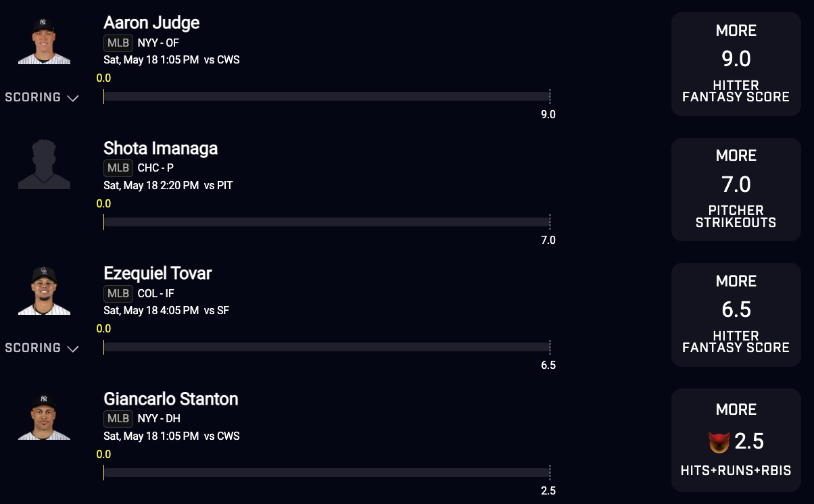Select MORE 2.5 Hits+Runs+RBIs card
Image resolution: width=814 pixels, height=504 pixels.
[x=736, y=440]
